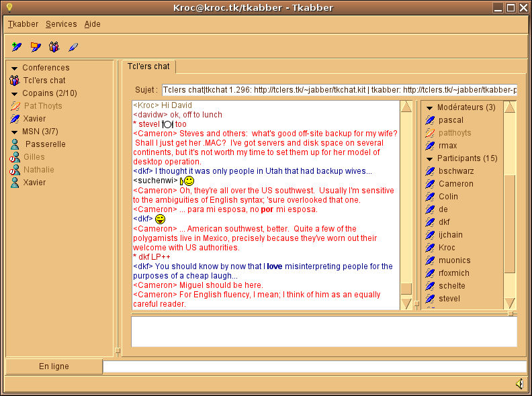Click the feather icon beside moderator pascal

coord(430,120)
